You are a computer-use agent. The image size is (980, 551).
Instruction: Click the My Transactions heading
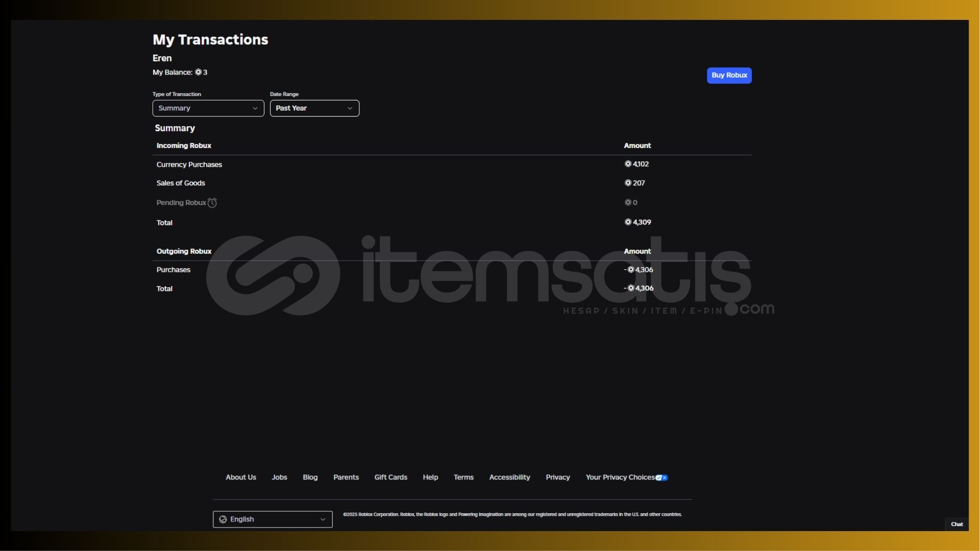coord(210,39)
